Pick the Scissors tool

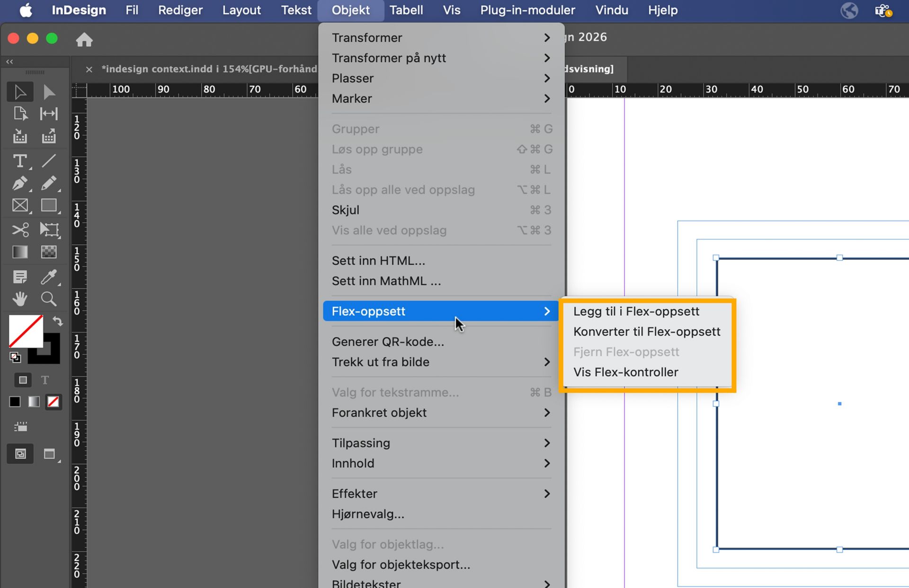[x=20, y=230]
